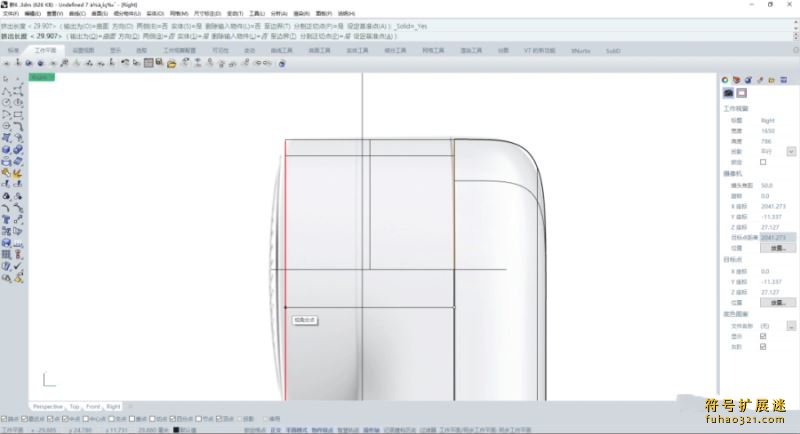
Task: Toggle the 灰阶 grayscale wallpaper checkbox
Action: click(763, 347)
